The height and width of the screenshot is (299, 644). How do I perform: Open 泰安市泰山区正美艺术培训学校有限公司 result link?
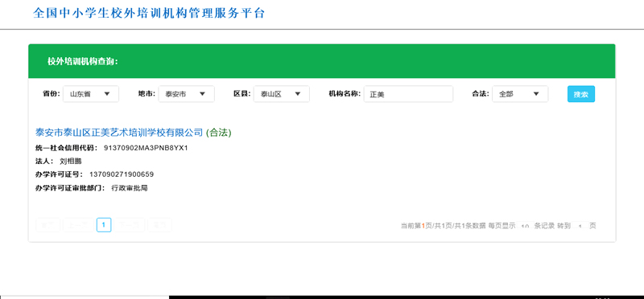pyautogui.click(x=119, y=133)
